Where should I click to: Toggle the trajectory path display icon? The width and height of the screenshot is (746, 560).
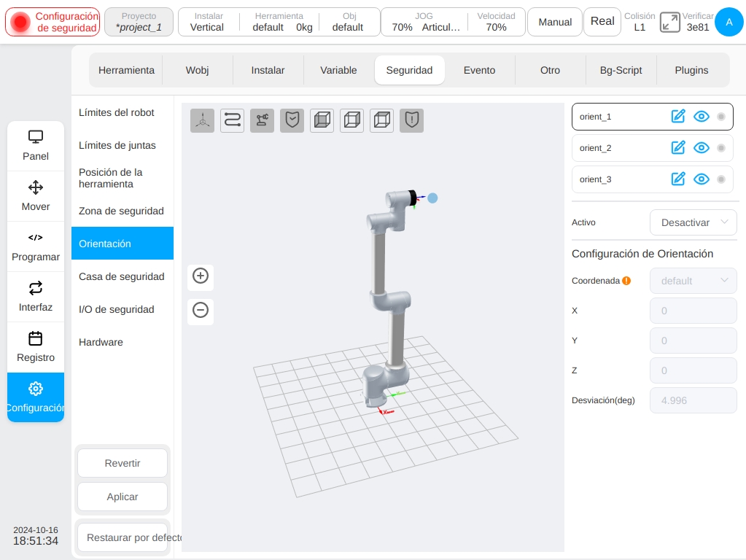pyautogui.click(x=232, y=120)
